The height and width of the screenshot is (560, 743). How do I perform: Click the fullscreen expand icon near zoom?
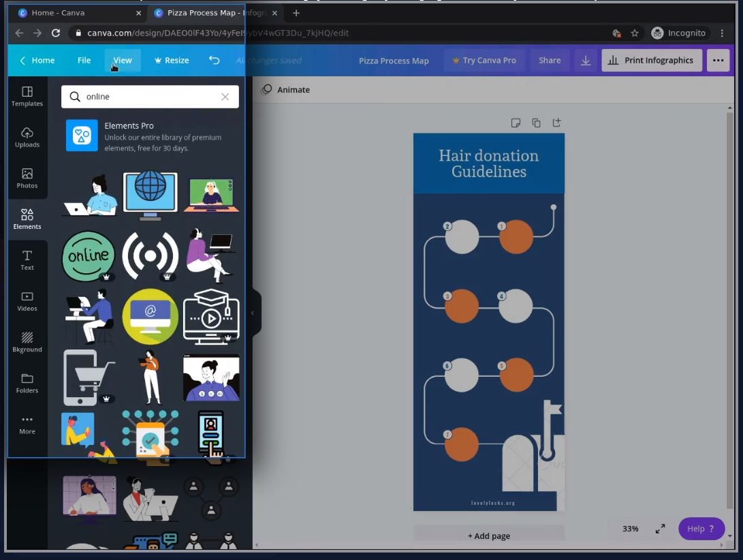660,529
